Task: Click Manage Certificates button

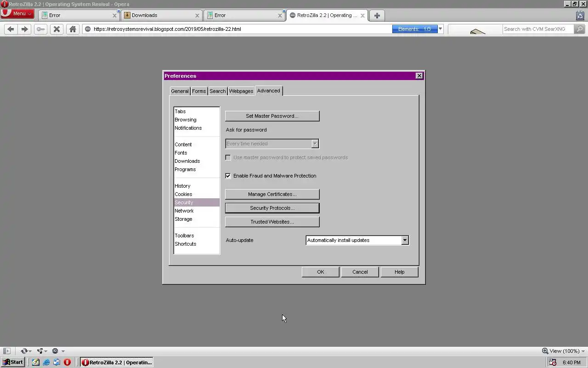Action: coord(272,194)
